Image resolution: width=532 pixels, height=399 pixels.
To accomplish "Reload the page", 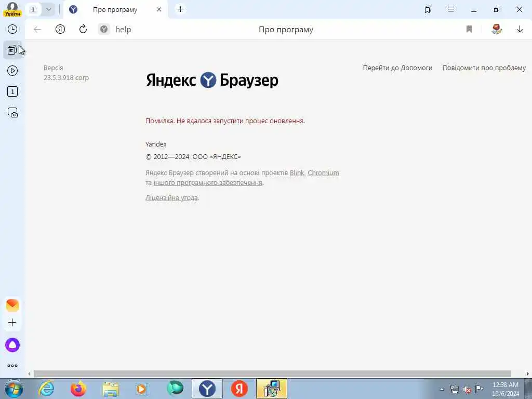I will point(83,29).
